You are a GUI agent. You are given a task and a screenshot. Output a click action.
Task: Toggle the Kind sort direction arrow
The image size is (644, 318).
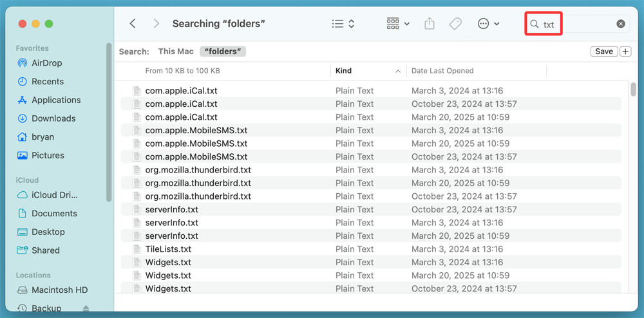(x=397, y=71)
